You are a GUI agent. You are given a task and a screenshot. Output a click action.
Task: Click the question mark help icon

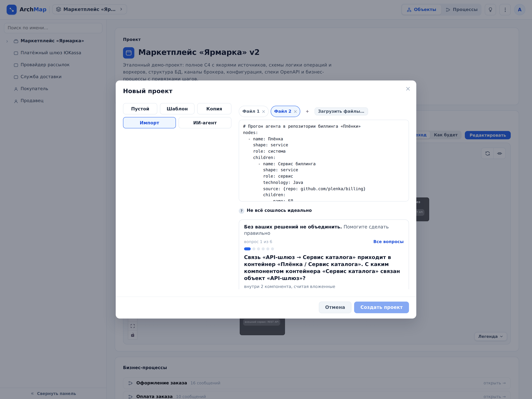(x=241, y=211)
